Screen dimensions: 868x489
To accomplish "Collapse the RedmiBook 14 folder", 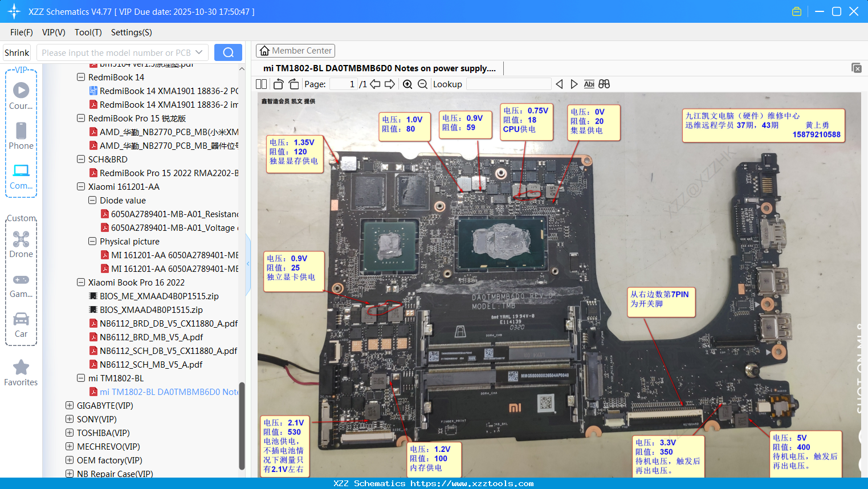I will tap(81, 77).
